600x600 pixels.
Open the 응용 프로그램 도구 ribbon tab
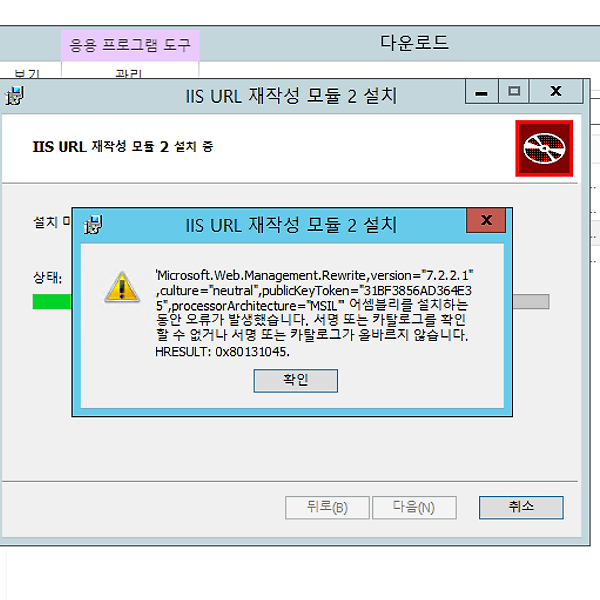(x=130, y=45)
